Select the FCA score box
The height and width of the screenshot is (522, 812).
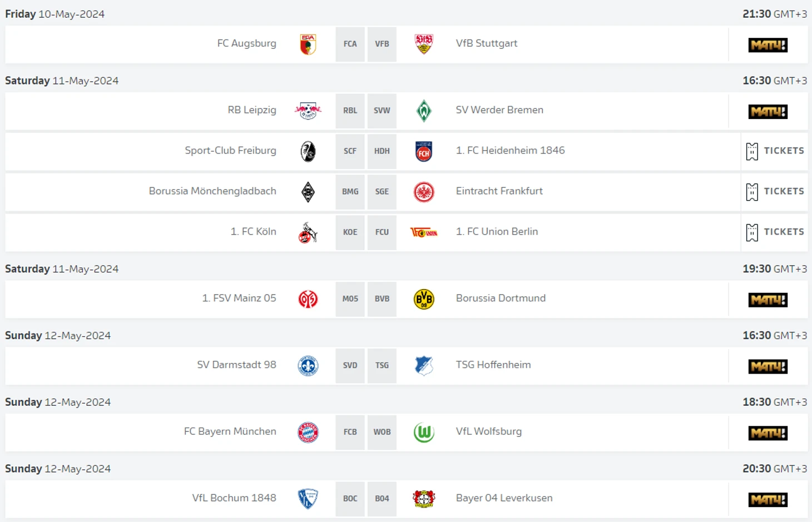tap(350, 44)
